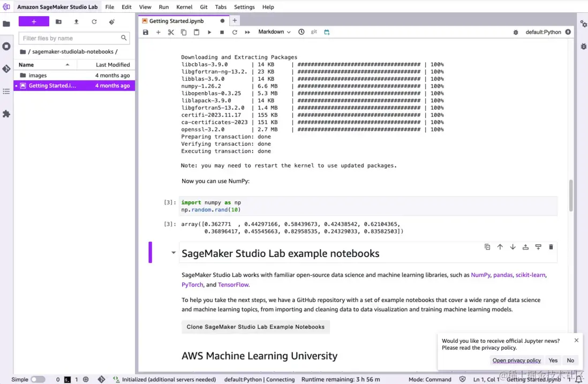Click the clock checkpoint icon in toolbar

tap(301, 32)
